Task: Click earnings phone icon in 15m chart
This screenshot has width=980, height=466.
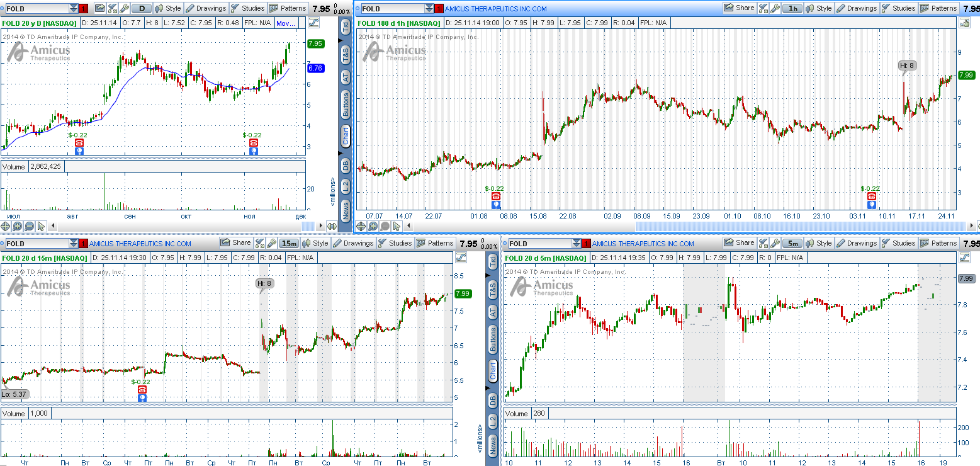Action: coord(142,389)
